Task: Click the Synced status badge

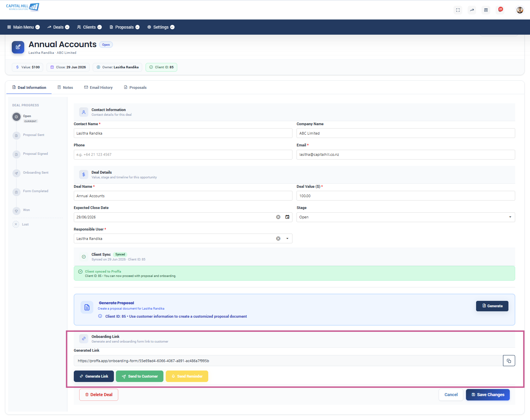Action: (x=120, y=254)
